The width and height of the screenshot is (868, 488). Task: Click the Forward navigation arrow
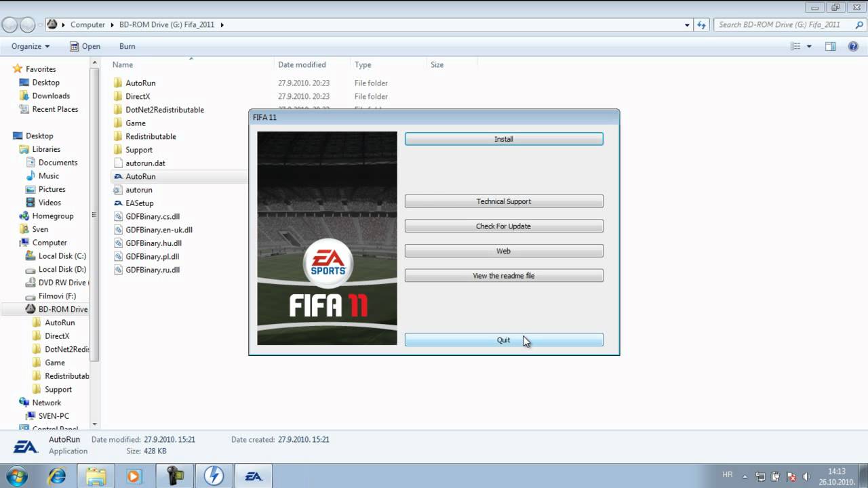point(27,25)
